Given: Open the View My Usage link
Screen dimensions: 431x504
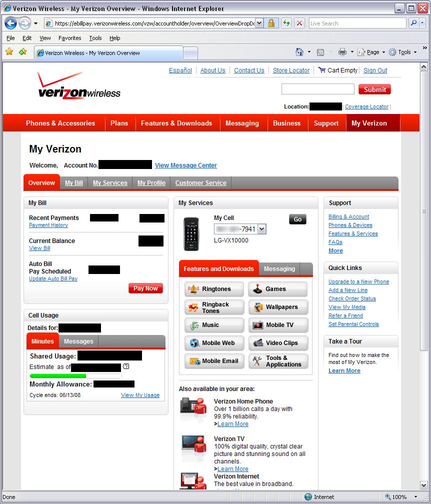Looking at the screenshot, I should [x=140, y=395].
